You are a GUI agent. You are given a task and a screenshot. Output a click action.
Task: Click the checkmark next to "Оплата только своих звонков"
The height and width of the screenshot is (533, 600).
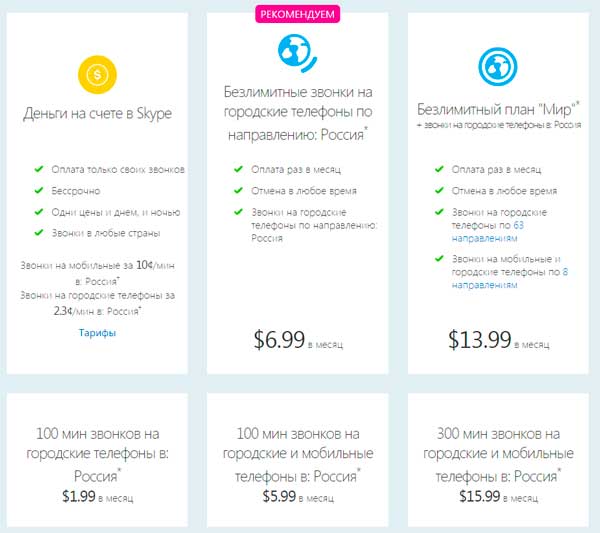(38, 169)
